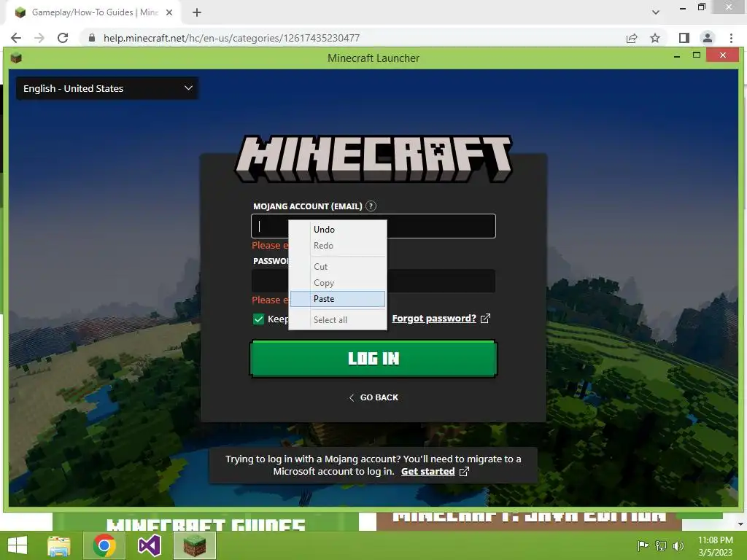Open the Chrome profile avatar
This screenshot has width=747, height=560.
tap(708, 38)
